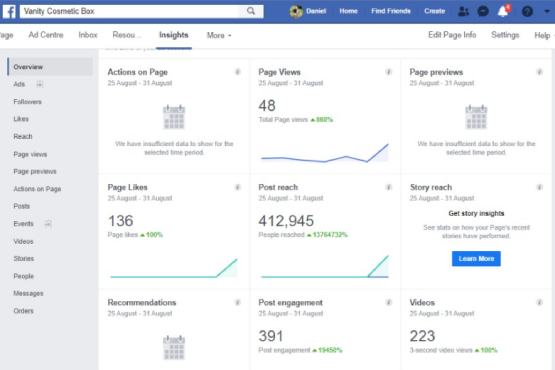Image resolution: width=555 pixels, height=370 pixels.
Task: Open Actions on Page in sidebar
Action: 37,189
